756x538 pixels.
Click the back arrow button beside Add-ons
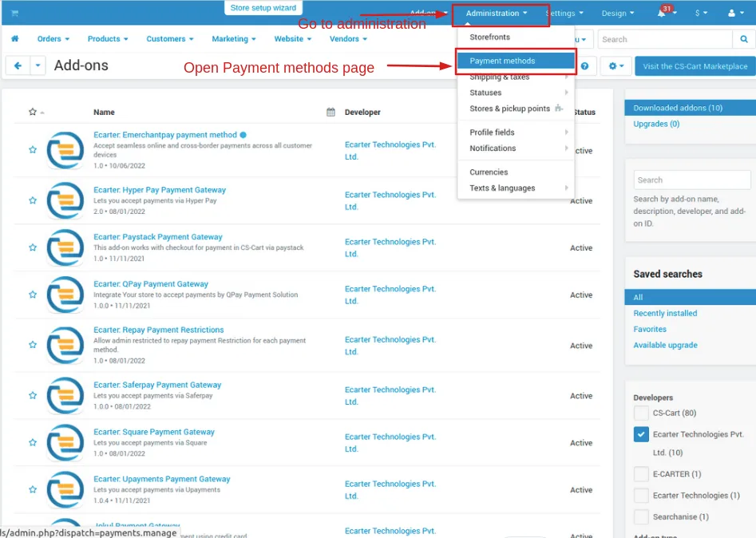(x=18, y=65)
